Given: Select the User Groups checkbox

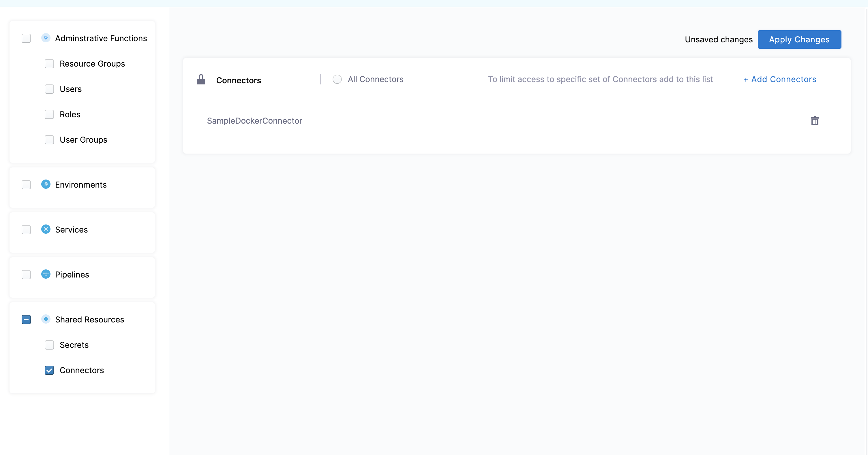Looking at the screenshot, I should (x=49, y=140).
